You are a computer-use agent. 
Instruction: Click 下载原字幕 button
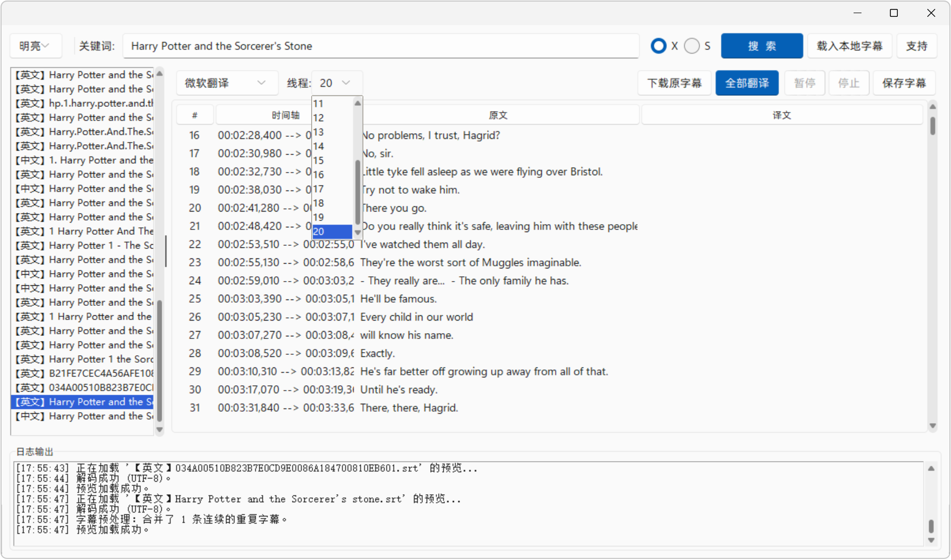[x=675, y=83]
